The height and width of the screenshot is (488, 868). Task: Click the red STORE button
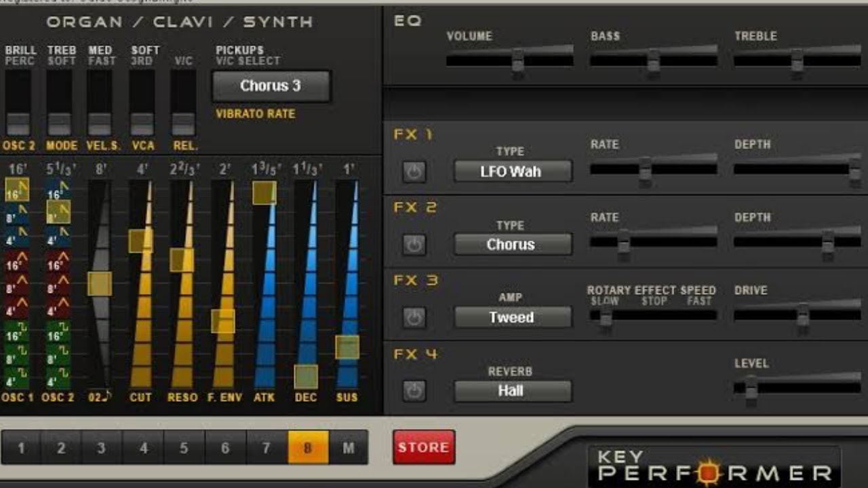pyautogui.click(x=424, y=447)
